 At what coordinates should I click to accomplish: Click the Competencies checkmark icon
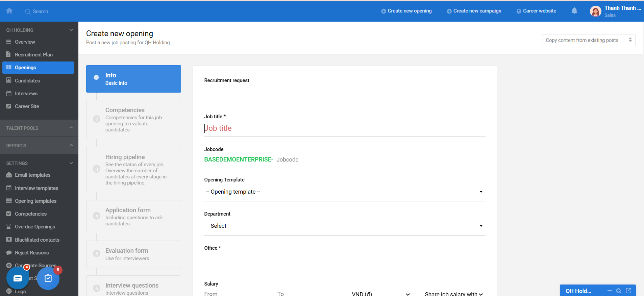[x=9, y=214]
